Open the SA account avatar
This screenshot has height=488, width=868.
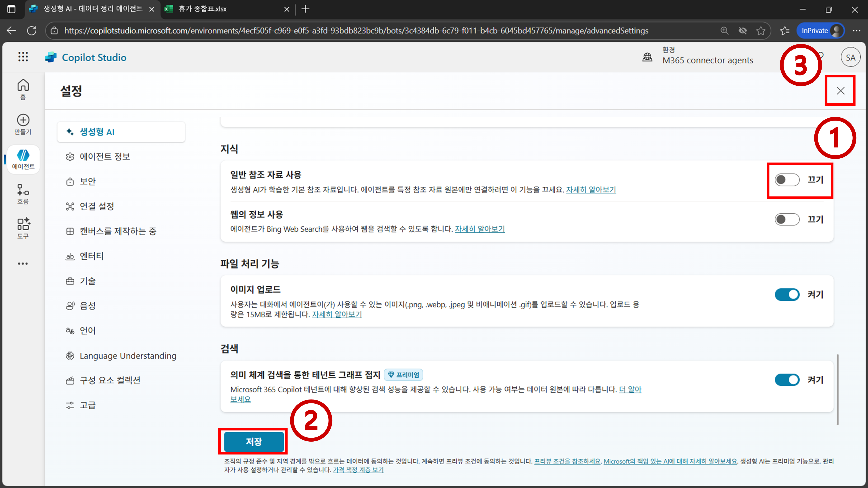pos(850,58)
